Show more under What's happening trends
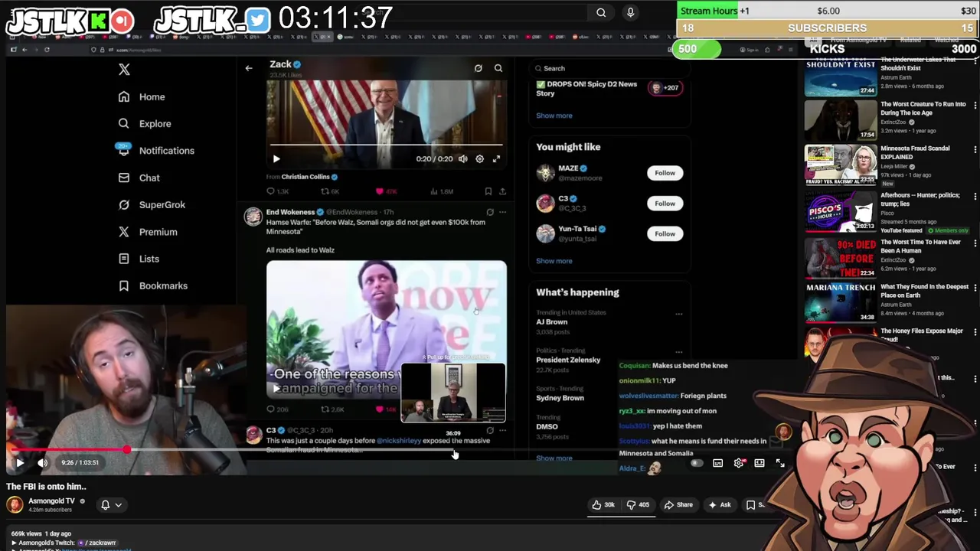This screenshot has width=980, height=551. coord(554,458)
